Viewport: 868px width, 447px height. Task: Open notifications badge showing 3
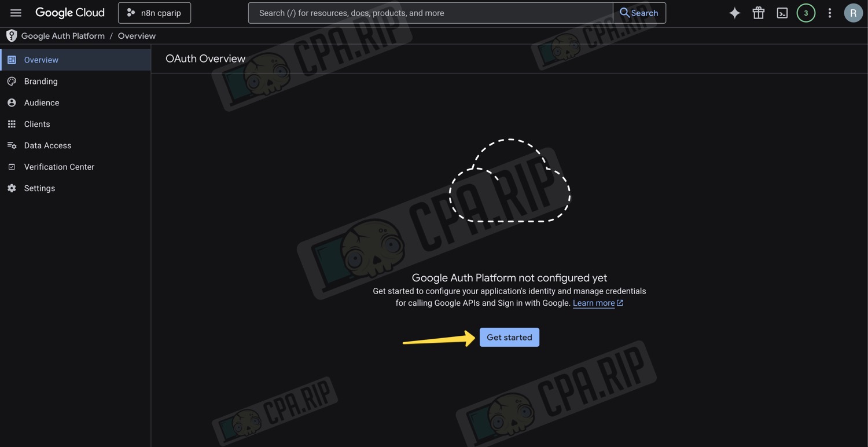pos(806,13)
